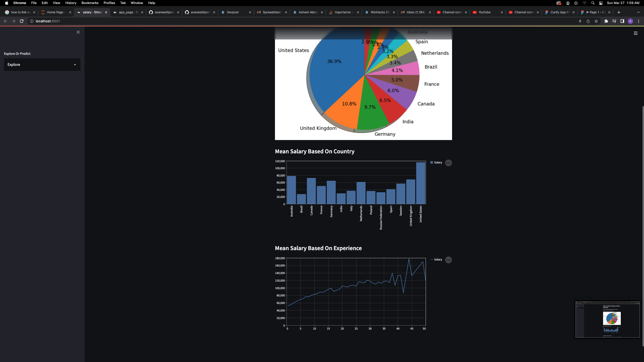Open the History menu
Screen dimensions: 644x362
coord(71,3)
